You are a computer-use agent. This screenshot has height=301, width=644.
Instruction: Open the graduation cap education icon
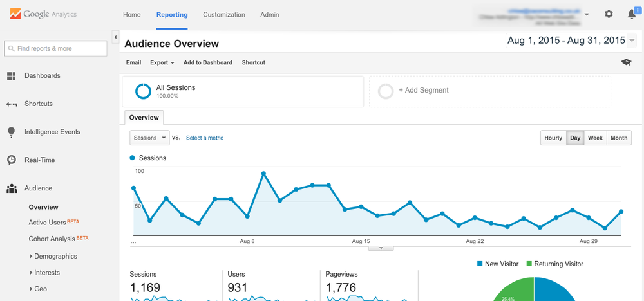coord(626,62)
